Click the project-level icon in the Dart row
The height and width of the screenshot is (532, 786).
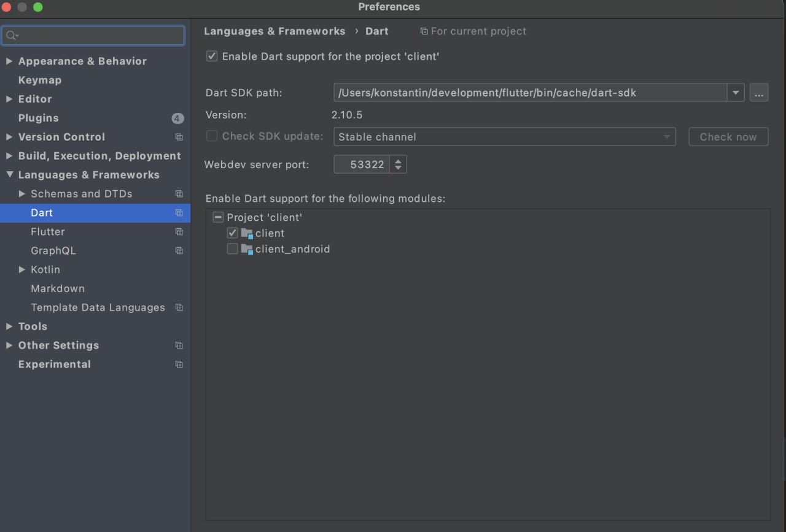coord(179,213)
